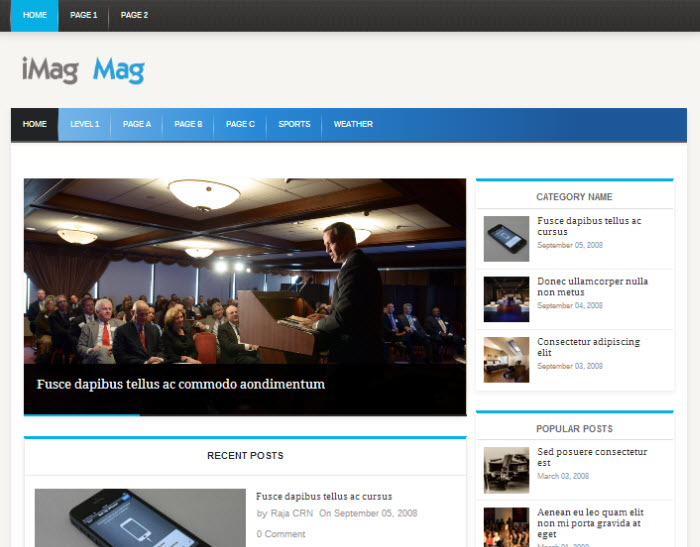Open HOME in the top dark bar
The image size is (700, 547).
[x=34, y=15]
